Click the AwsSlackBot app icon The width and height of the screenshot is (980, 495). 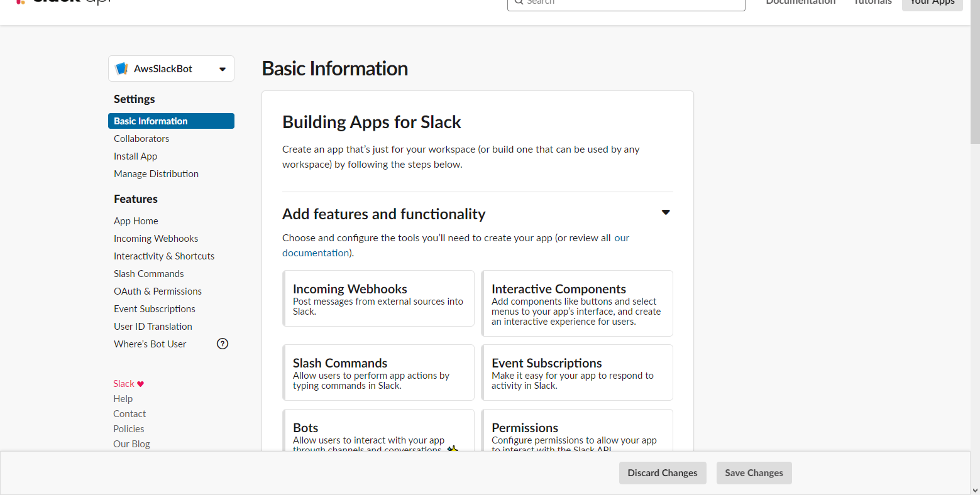122,68
